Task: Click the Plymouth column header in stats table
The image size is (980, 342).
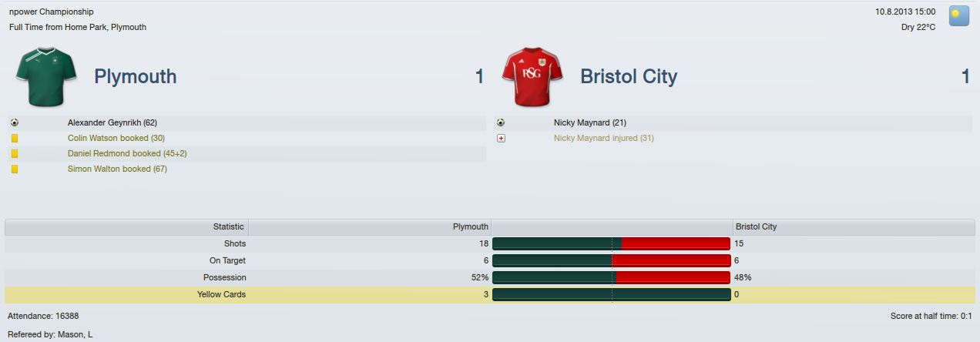Action: 370,226
